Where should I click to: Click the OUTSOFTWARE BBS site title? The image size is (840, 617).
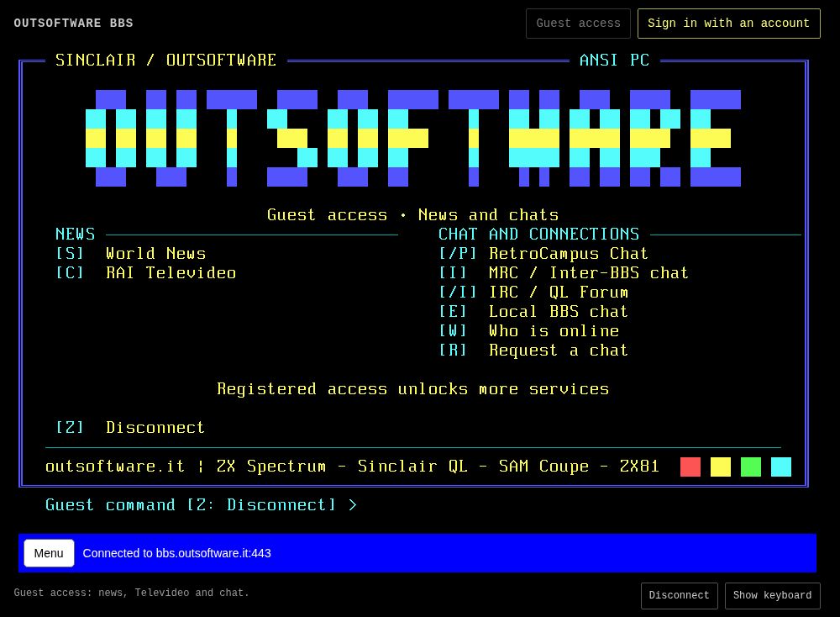click(x=73, y=23)
